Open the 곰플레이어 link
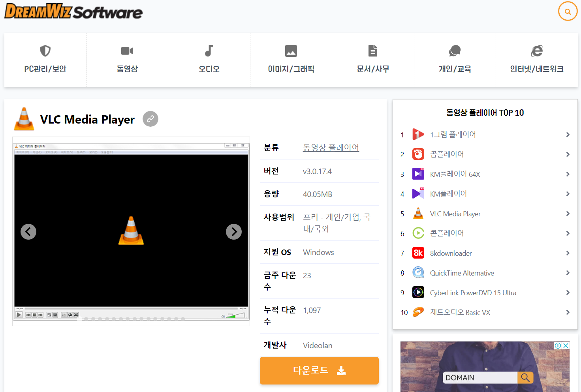 (x=447, y=154)
